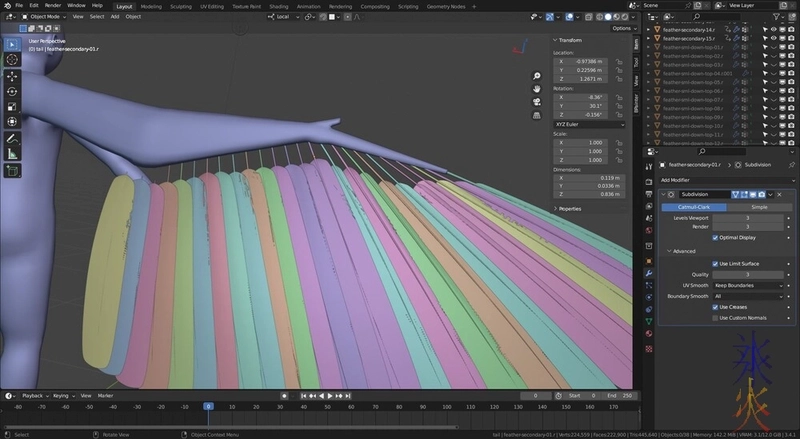Open the UV Smooth Keep Boundaries dropdown
Screen dimensions: 800x439
[x=748, y=285]
